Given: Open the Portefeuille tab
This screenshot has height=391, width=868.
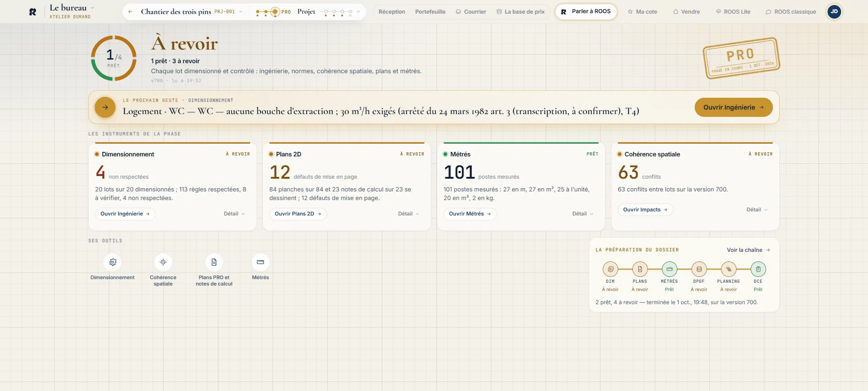Looking at the screenshot, I should 430,12.
